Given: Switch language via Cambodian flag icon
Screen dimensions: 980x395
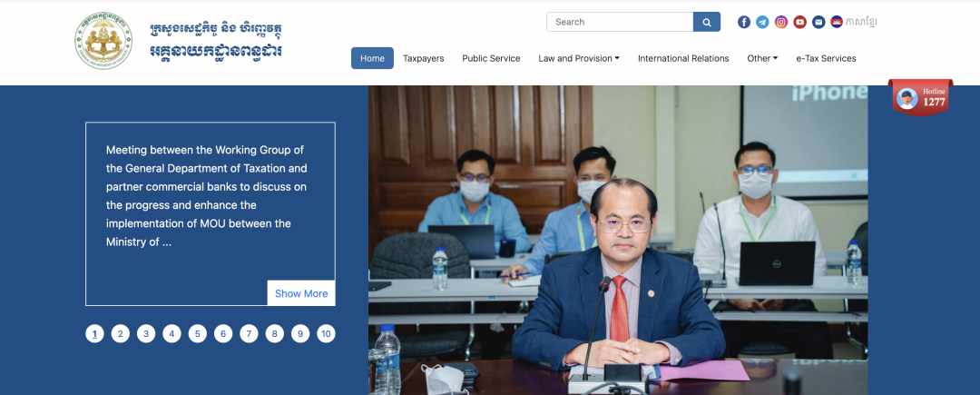Looking at the screenshot, I should point(837,22).
